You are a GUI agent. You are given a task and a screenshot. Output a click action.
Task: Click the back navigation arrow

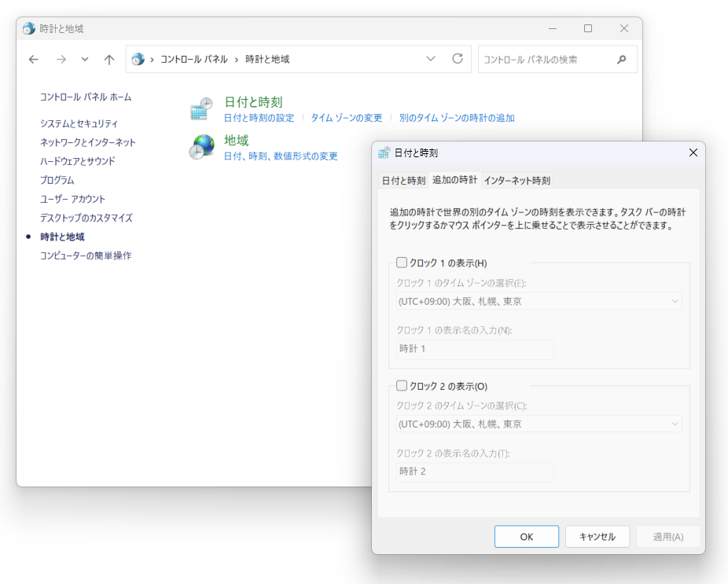[33, 59]
